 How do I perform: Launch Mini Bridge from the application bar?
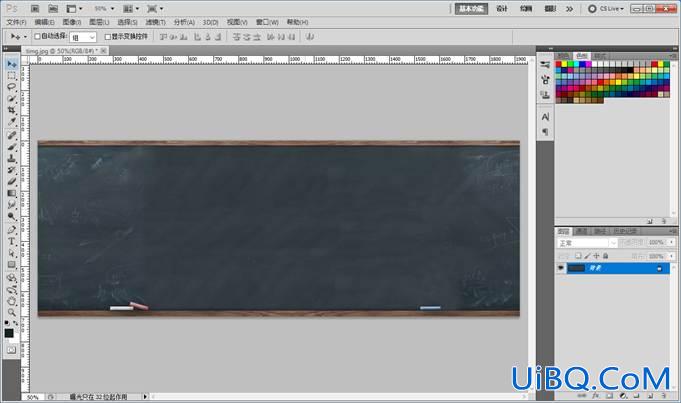[53, 9]
